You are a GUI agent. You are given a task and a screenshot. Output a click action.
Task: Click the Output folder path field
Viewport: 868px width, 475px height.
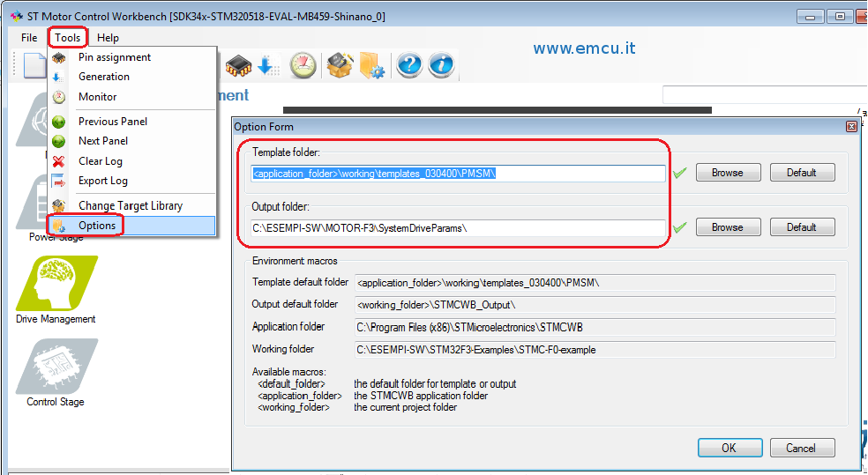click(458, 228)
